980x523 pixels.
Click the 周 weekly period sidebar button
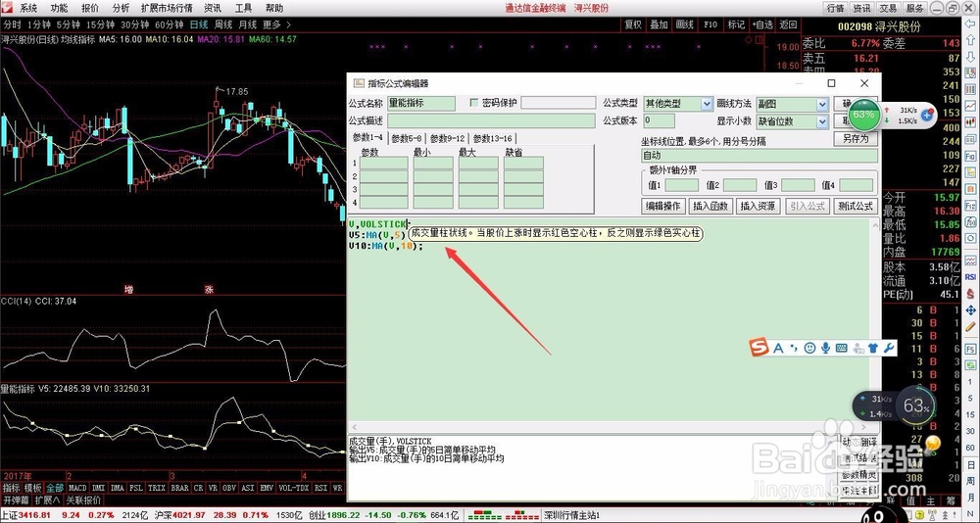[x=970, y=479]
